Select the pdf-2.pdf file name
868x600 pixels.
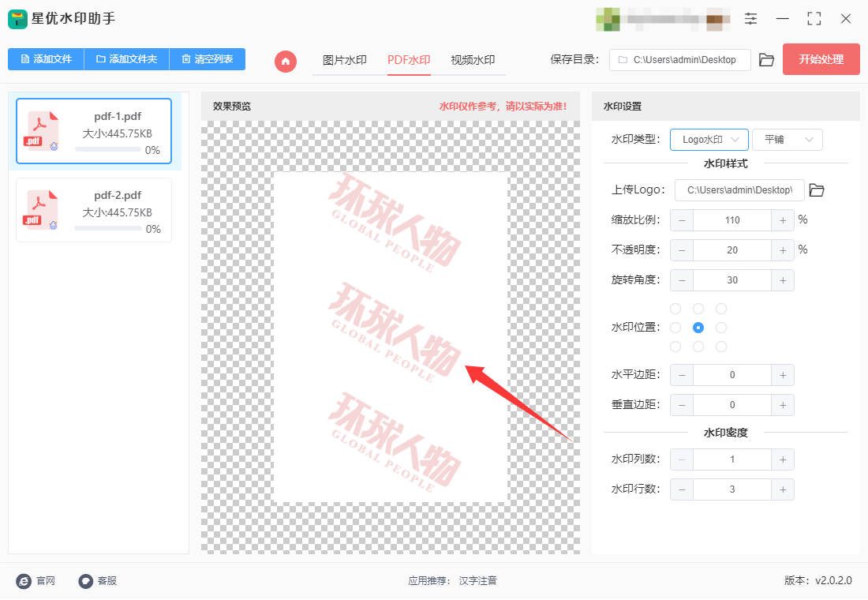click(x=118, y=195)
